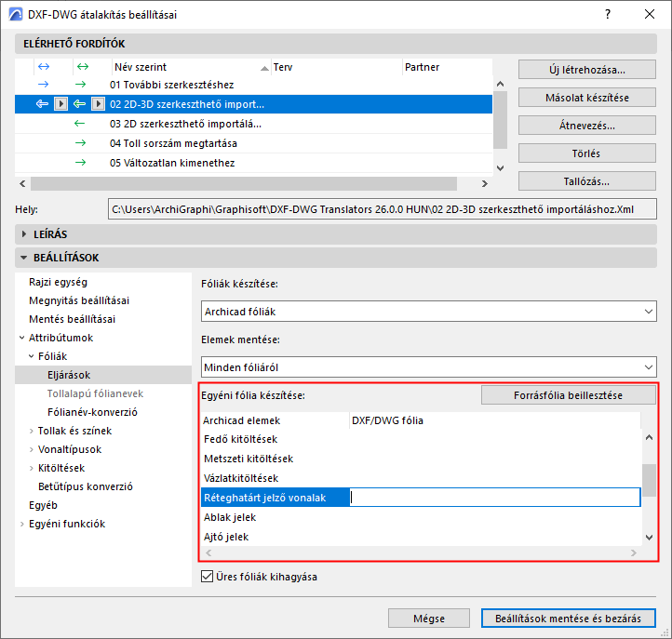Screen dimensions: 672x639
Task: Select Fólianév-konverzió in settings tree
Action: click(92, 412)
